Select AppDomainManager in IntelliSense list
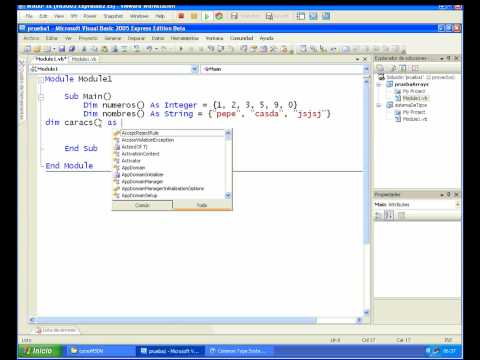This screenshot has width=480, height=360. pyautogui.click(x=142, y=182)
